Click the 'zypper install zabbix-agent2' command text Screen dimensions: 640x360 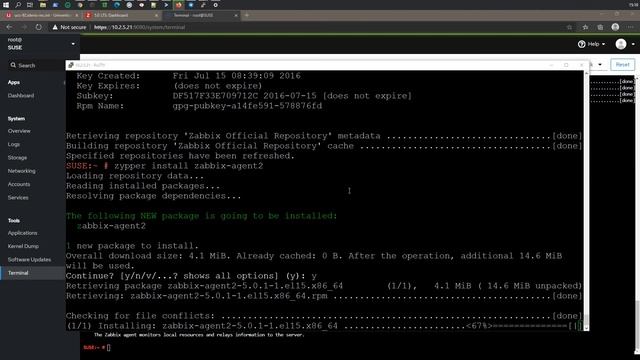tap(189, 166)
